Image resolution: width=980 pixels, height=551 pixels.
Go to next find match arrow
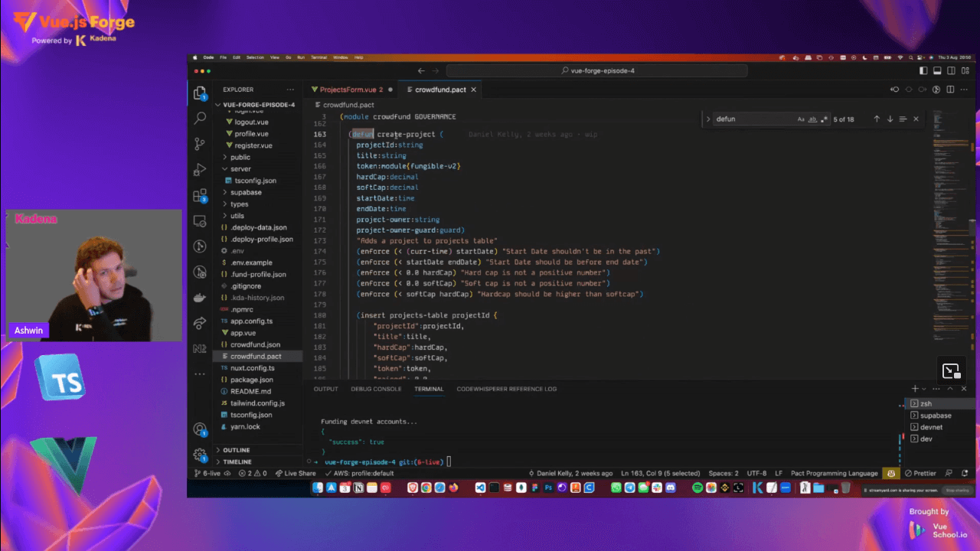tap(890, 119)
